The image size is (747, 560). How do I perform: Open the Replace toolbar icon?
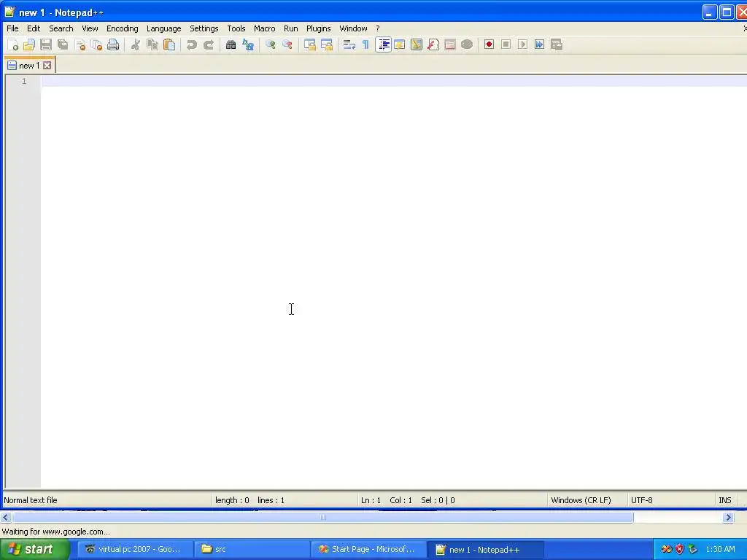(x=248, y=44)
